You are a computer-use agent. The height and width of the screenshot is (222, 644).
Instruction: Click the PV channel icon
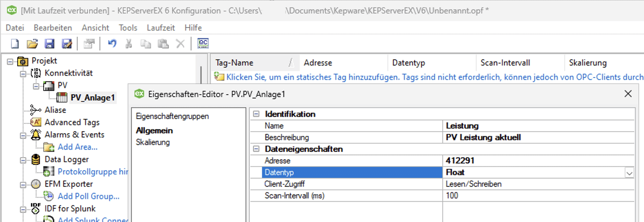49,86
